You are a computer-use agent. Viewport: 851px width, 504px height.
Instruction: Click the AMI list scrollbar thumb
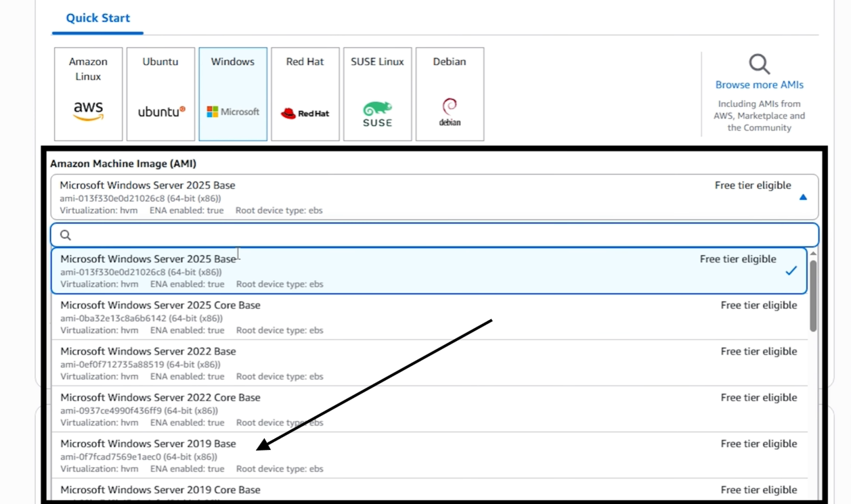813,296
